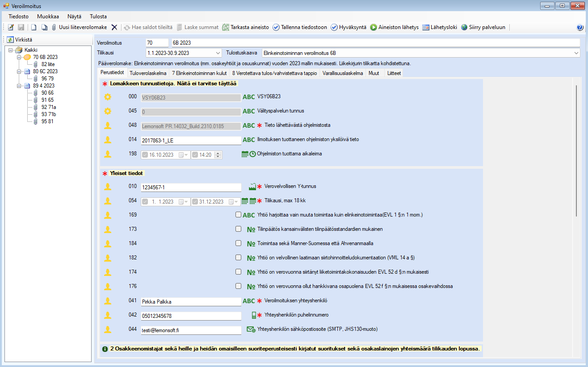The image size is (588, 367).
Task: Check Tilinpäätös kansainvälisten tilinpäätösstandardien checkbox
Action: [238, 229]
